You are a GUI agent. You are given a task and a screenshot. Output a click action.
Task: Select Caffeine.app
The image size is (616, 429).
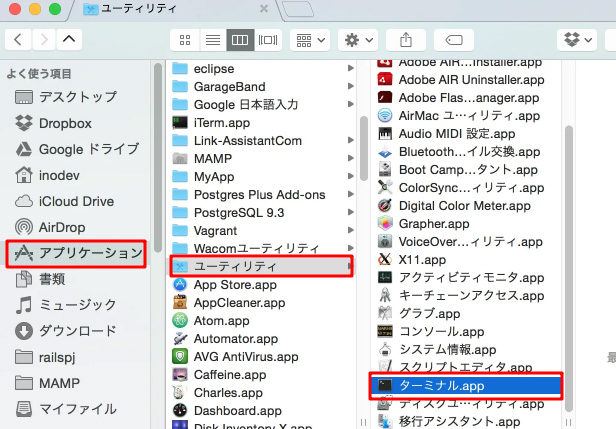262,375
